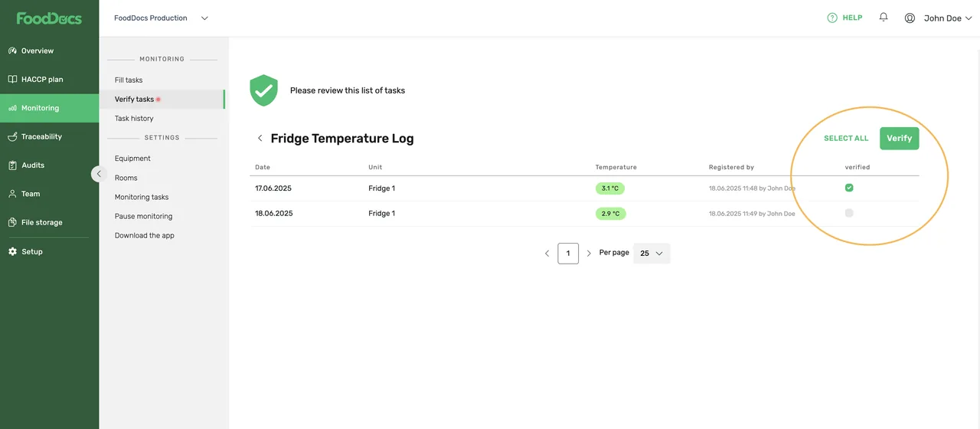Click the Traceability icon

(12, 136)
